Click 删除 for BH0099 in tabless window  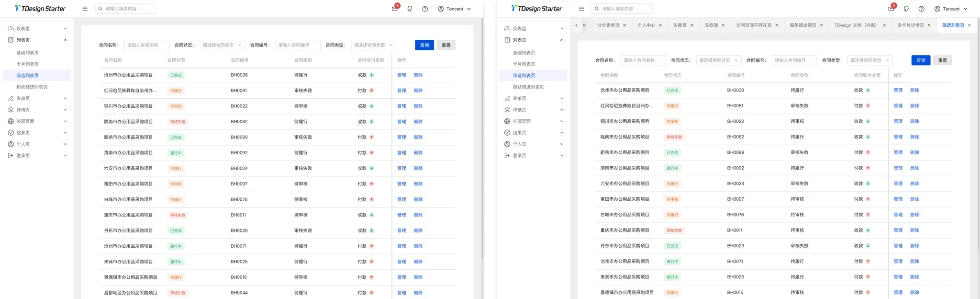point(418,137)
